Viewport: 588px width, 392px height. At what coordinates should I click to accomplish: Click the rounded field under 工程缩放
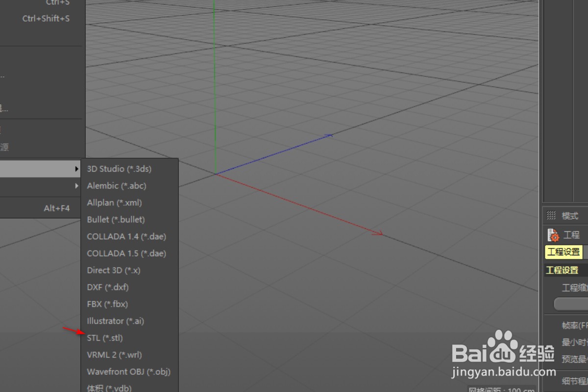[x=571, y=304]
